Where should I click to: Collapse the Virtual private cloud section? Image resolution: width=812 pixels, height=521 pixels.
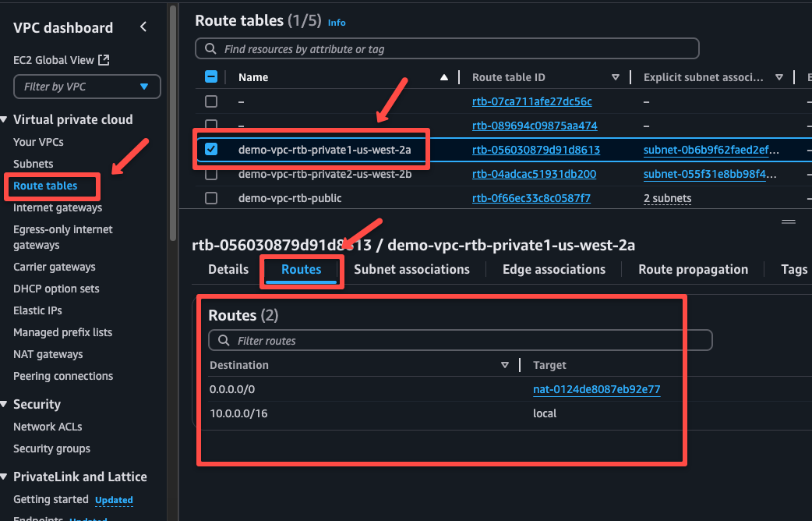coord(6,119)
